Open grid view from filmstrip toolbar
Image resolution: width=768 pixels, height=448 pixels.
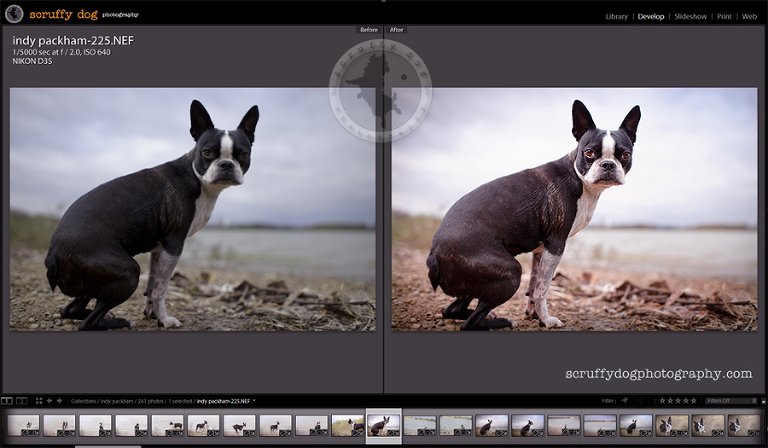click(39, 400)
